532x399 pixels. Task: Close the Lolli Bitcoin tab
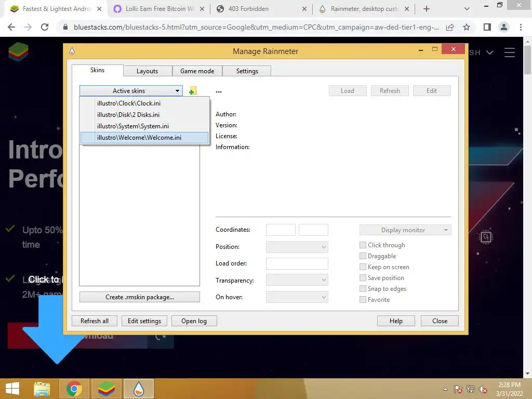(x=202, y=9)
